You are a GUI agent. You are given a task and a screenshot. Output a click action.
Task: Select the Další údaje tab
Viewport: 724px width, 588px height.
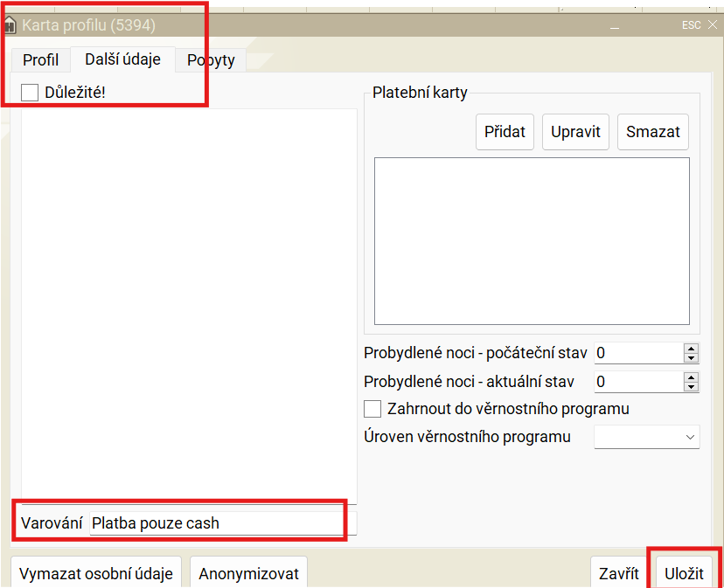(122, 59)
